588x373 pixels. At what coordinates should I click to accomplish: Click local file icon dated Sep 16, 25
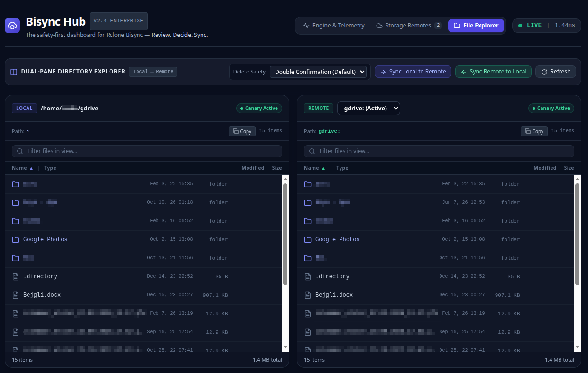[x=16, y=332]
